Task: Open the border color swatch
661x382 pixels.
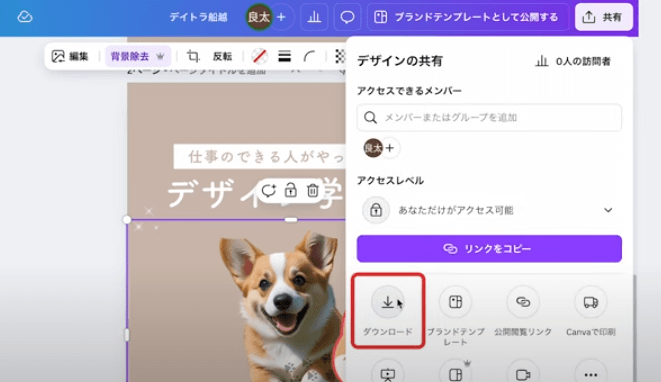Action: click(260, 56)
